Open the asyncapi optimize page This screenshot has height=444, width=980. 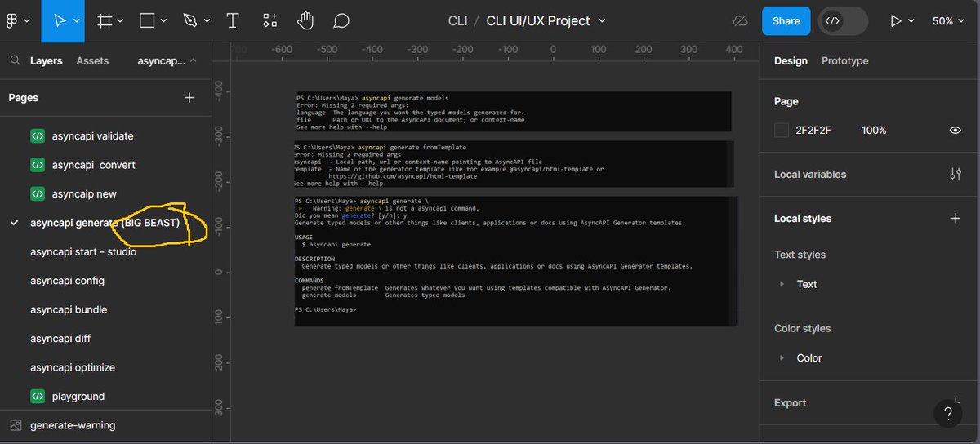(x=73, y=368)
